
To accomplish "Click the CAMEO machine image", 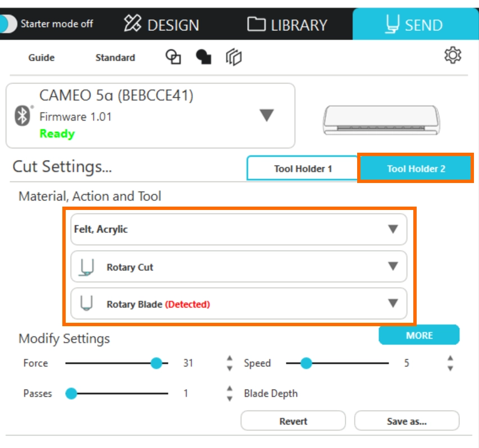I will click(x=381, y=119).
